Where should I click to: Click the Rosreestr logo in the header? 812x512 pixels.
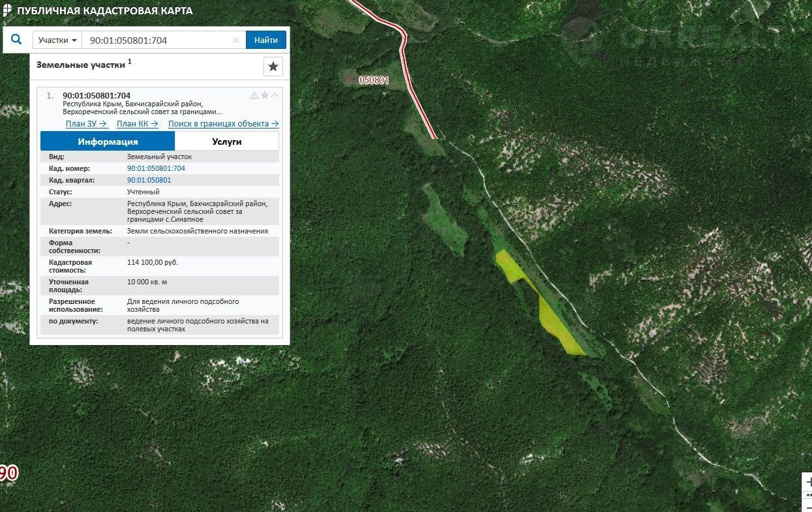pos(7,11)
